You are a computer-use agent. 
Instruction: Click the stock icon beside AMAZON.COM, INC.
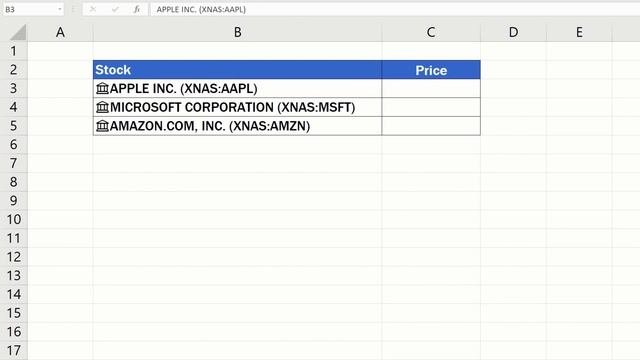pos(102,126)
